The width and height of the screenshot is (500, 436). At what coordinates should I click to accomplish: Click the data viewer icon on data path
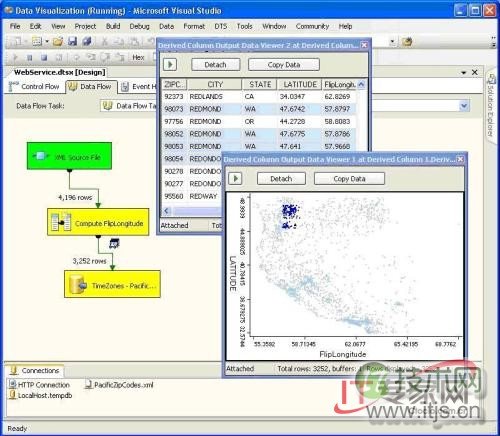click(x=115, y=244)
